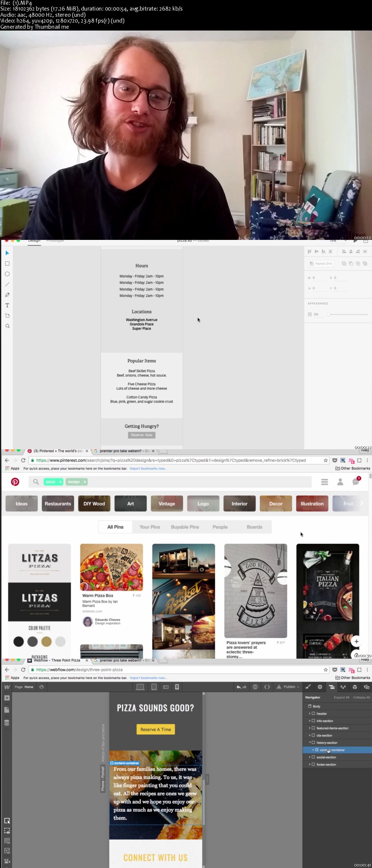Select the Art category tile
This screenshot has height=868, width=372.
(130, 504)
